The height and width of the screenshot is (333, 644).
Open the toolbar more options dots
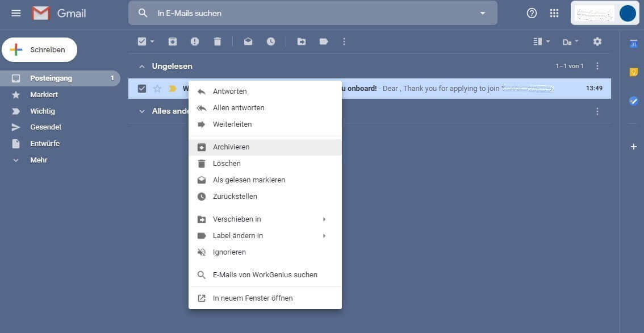(x=344, y=41)
